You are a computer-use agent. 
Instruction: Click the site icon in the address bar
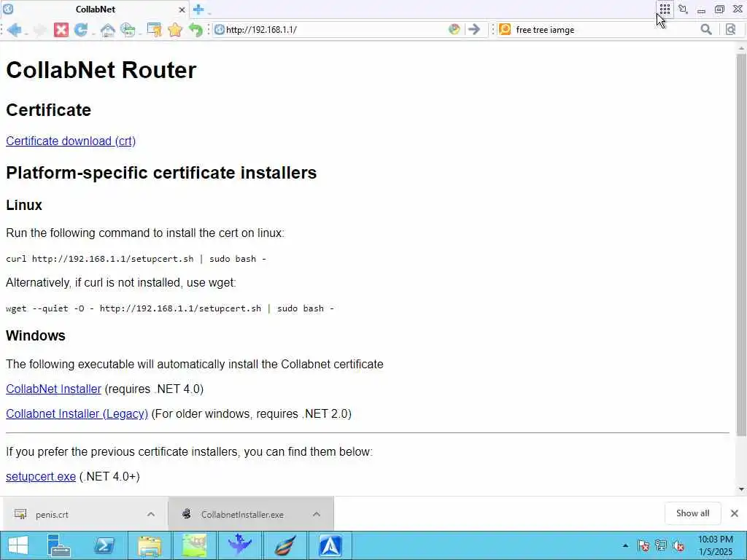click(x=219, y=29)
